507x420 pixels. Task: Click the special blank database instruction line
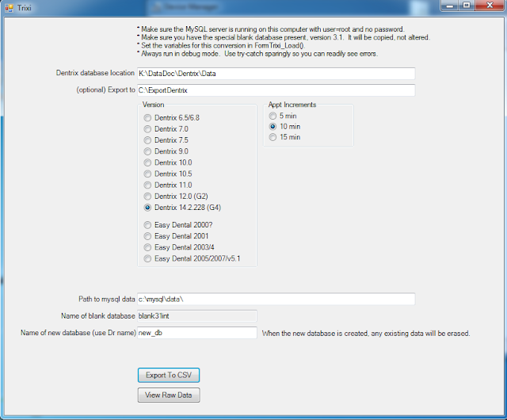(x=284, y=37)
